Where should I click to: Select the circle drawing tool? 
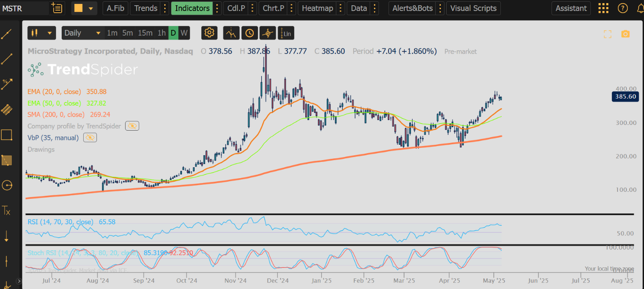click(7, 185)
